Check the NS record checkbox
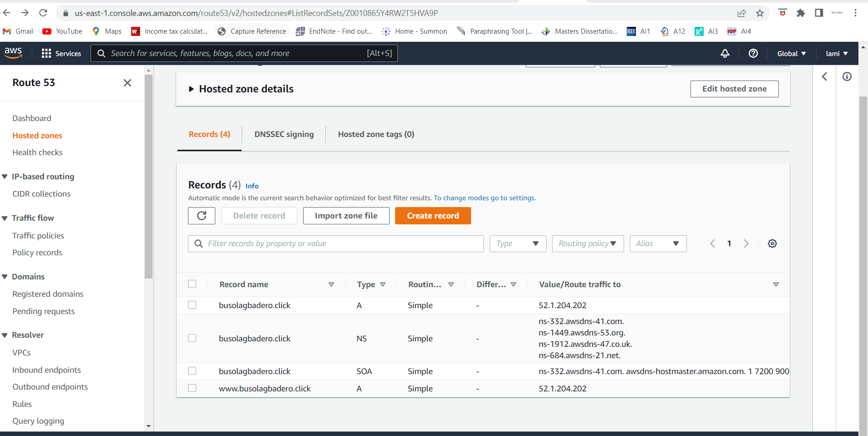Screen dimensions: 868x436 click(x=192, y=338)
